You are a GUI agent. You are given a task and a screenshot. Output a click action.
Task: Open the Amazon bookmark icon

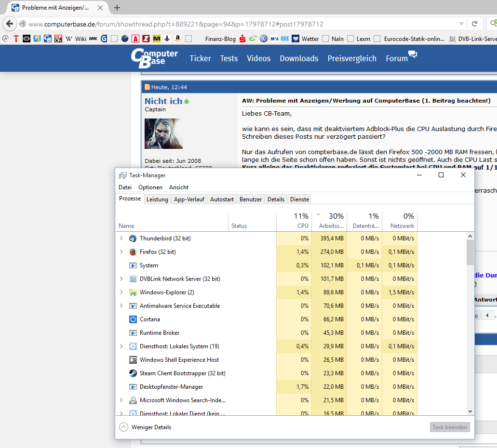178,39
